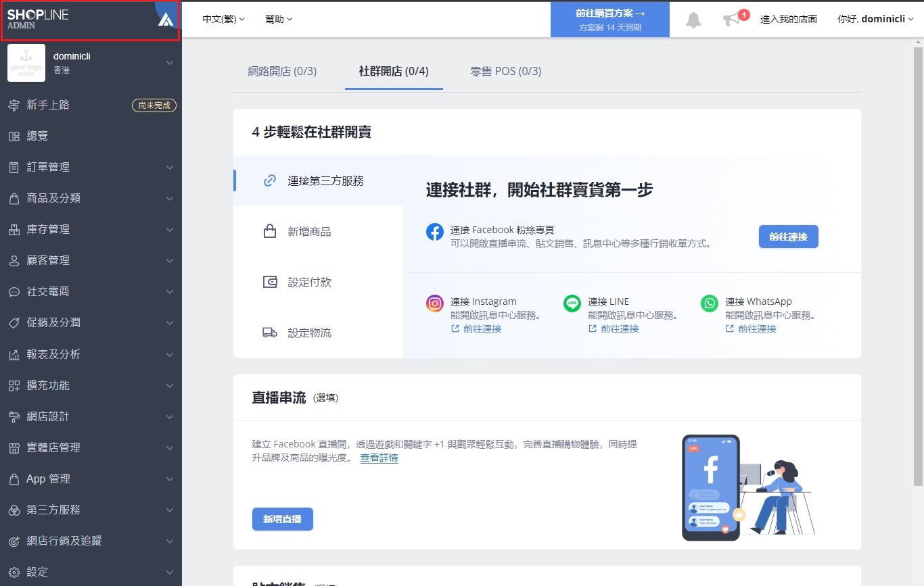The height and width of the screenshot is (586, 924).
Task: Click the 新增直播 button
Action: (x=283, y=519)
